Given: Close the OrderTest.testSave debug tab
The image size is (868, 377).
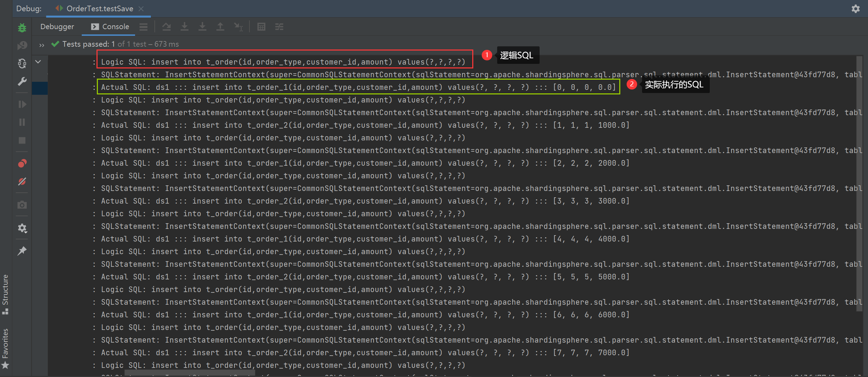Looking at the screenshot, I should [141, 9].
